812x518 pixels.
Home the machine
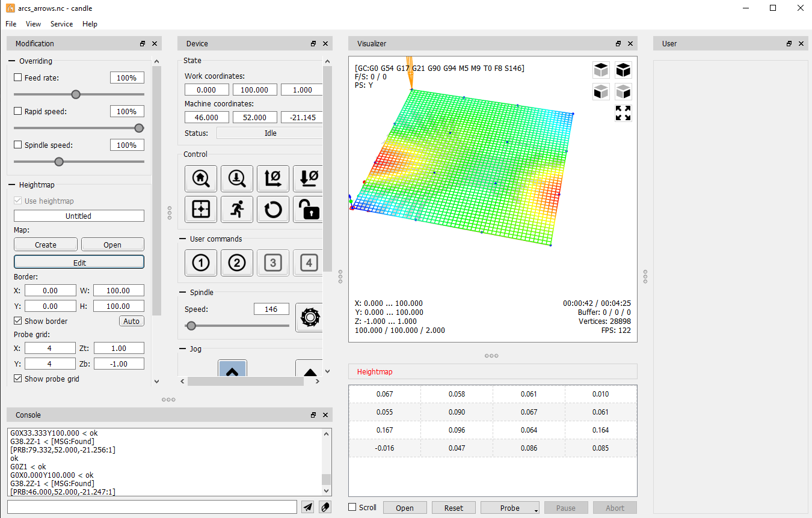point(201,178)
